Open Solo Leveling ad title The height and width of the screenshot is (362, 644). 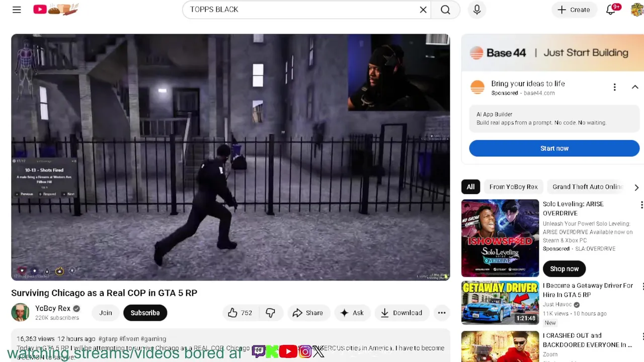coord(573,208)
